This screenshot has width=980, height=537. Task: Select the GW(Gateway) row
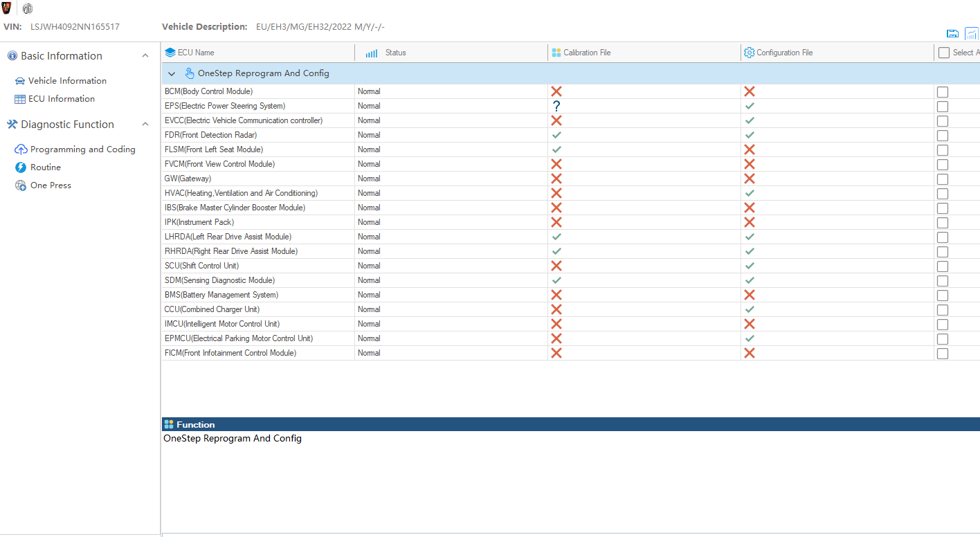point(188,179)
